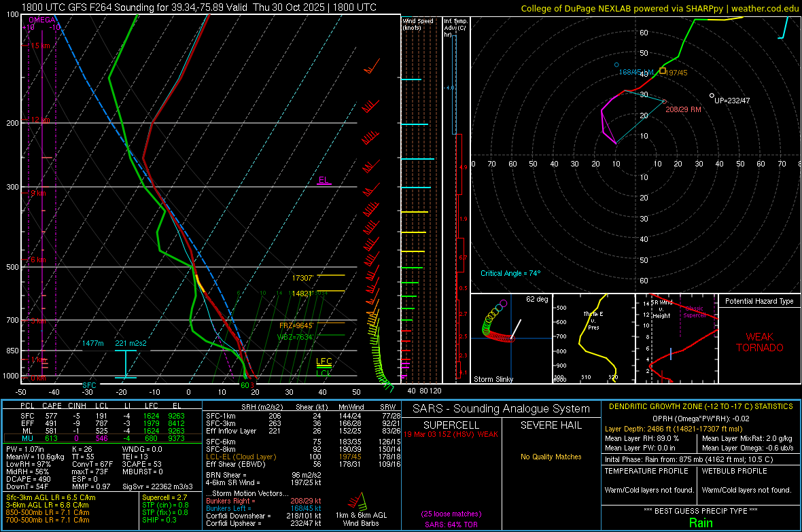Click the Initial Phase: Rain from 875 mb line
Viewport: 802px width, 532px height.
point(689,459)
